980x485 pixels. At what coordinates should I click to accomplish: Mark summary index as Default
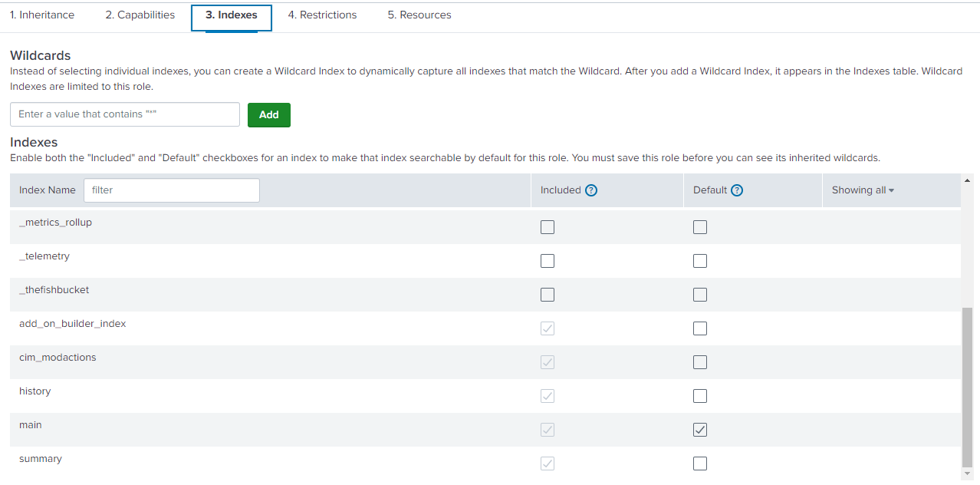click(700, 464)
